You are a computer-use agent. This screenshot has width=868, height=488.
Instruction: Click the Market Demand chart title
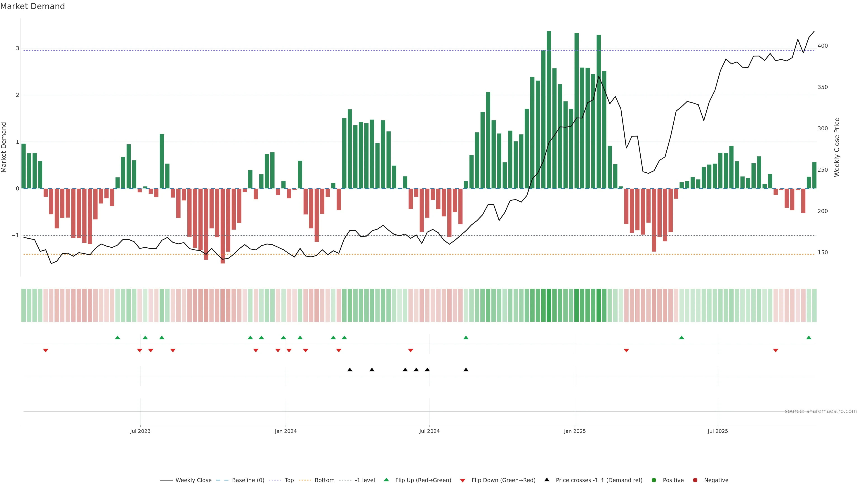pos(32,6)
